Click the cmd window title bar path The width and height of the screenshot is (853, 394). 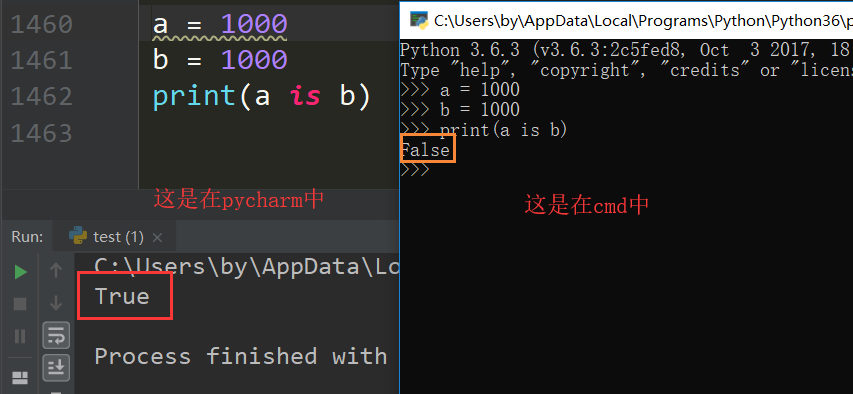click(x=643, y=20)
